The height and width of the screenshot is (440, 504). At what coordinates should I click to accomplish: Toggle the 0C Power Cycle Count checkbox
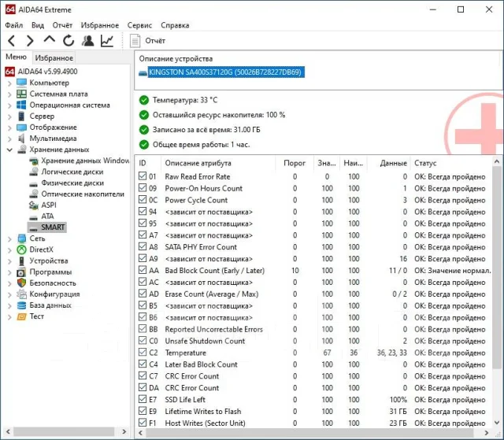(143, 199)
